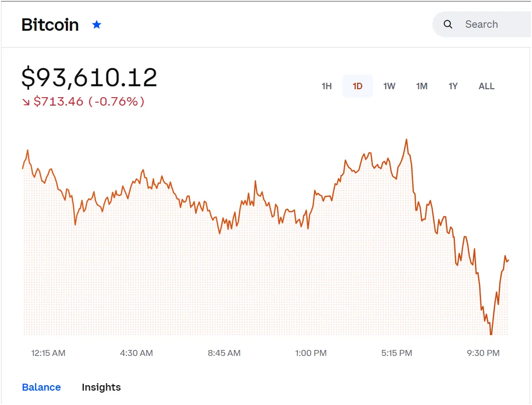Click the Bitcoin page title
Screen dimensions: 532x405
coord(50,25)
